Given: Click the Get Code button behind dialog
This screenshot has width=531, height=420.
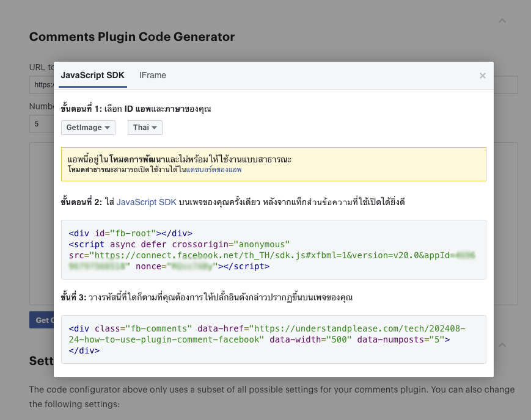Looking at the screenshot, I should point(42,320).
